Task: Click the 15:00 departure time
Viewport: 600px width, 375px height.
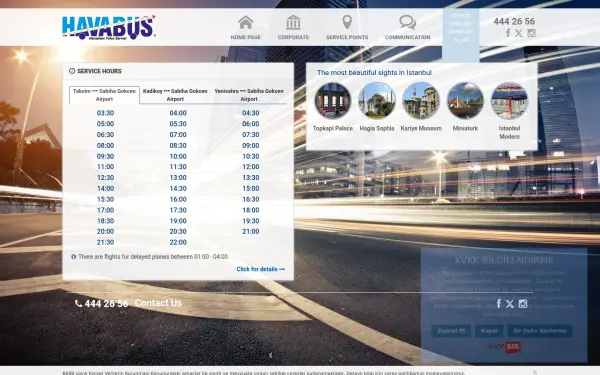Action: (x=251, y=189)
